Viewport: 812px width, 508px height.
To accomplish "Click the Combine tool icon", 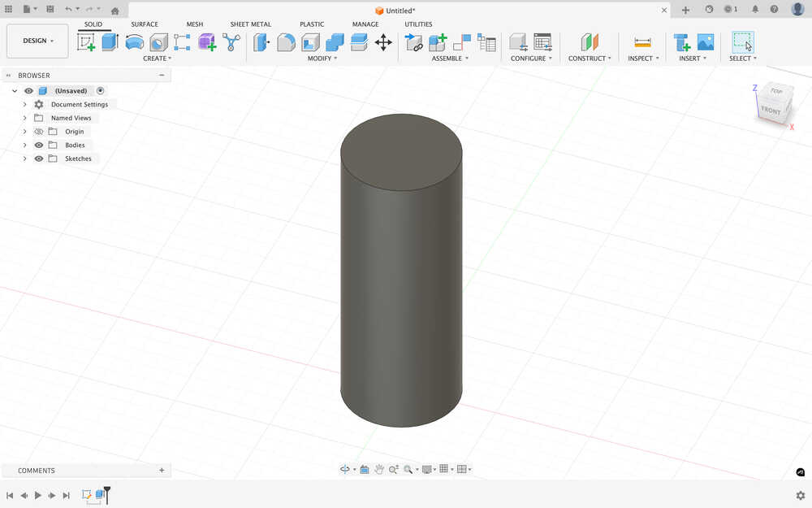I will point(335,42).
